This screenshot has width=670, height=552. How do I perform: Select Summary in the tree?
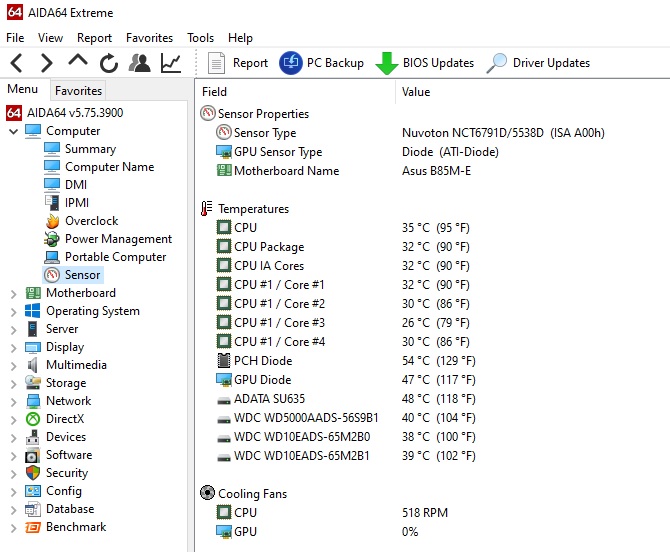tap(80, 149)
